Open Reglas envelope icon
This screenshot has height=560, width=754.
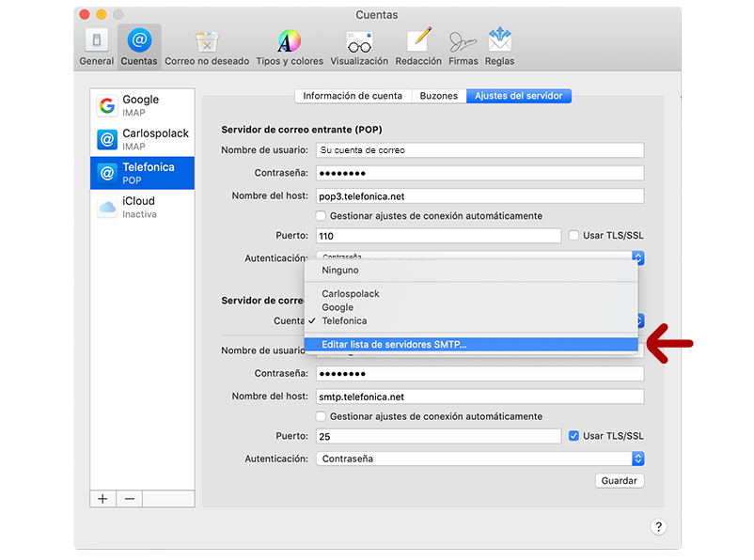coord(499,39)
